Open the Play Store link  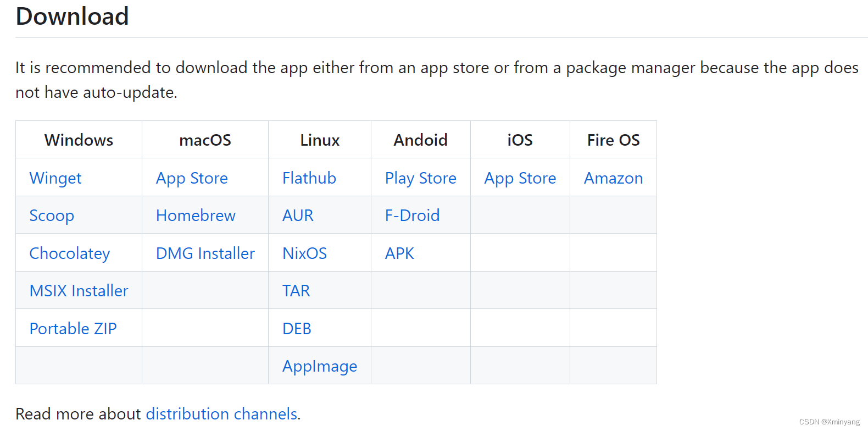pyautogui.click(x=421, y=178)
